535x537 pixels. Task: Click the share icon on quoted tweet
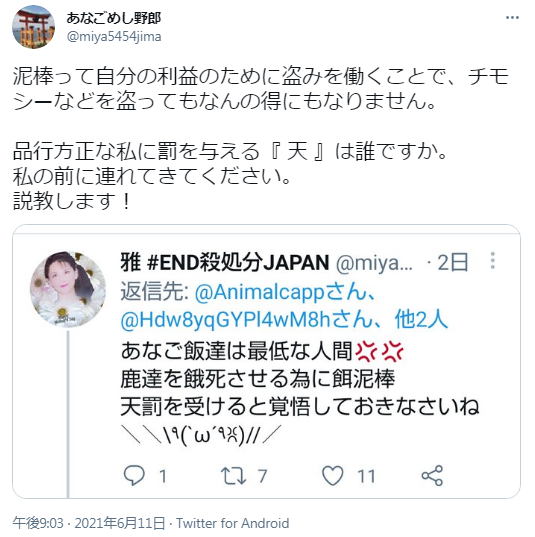tap(432, 475)
